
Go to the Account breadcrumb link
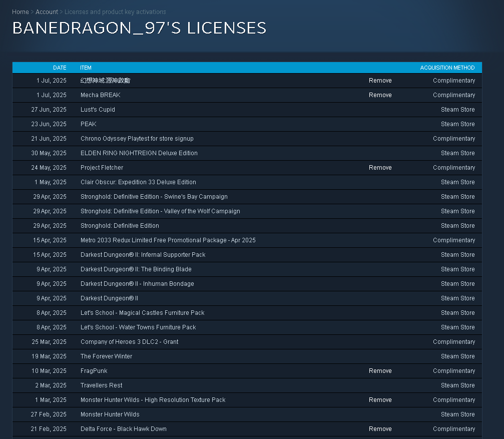(x=47, y=12)
